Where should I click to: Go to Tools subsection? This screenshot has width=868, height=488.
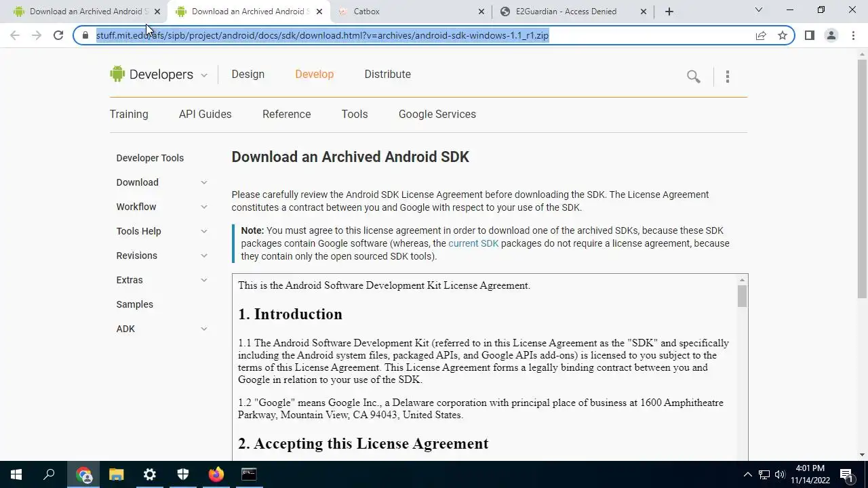[x=355, y=115]
